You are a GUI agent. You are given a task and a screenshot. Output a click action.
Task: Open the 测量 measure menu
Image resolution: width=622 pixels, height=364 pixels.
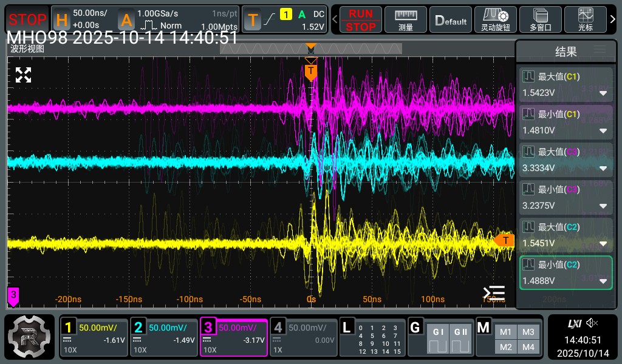(x=406, y=19)
